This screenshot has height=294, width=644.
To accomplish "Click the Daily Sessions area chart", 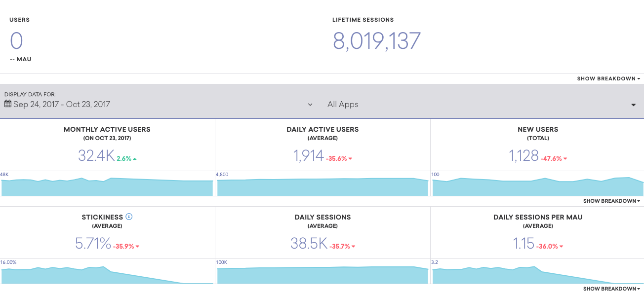I will tap(322, 275).
